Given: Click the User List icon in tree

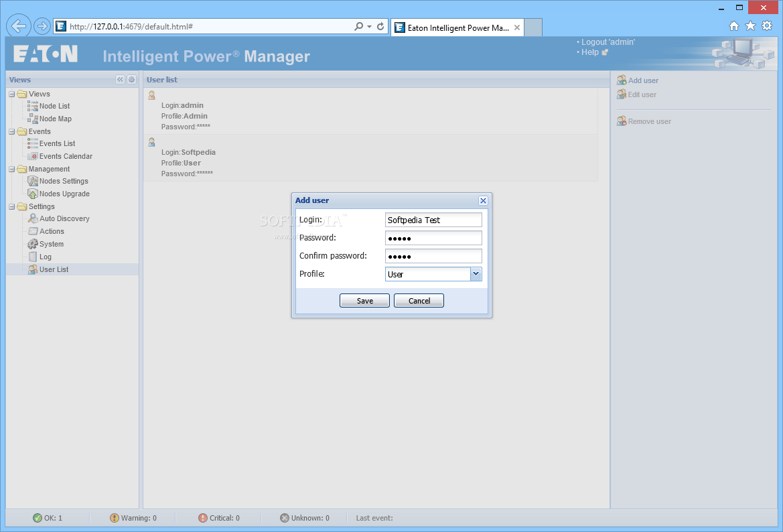Looking at the screenshot, I should click(32, 269).
